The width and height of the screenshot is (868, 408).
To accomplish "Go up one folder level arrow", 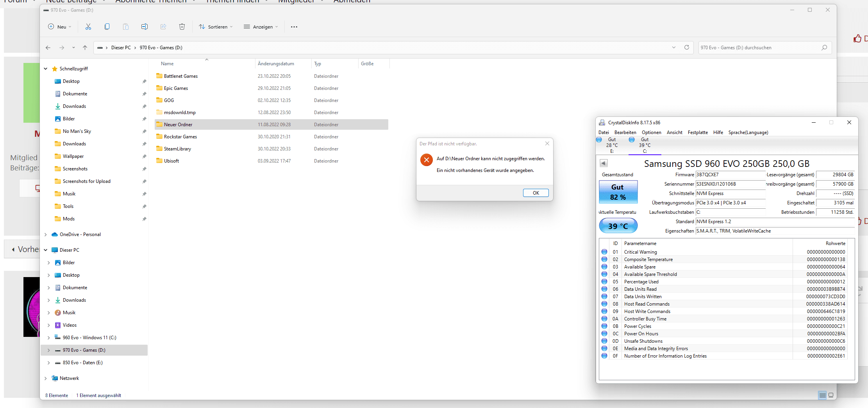I will (85, 48).
